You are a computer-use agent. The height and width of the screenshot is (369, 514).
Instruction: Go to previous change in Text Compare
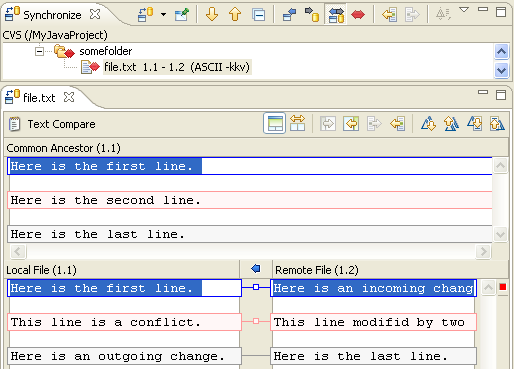[497, 124]
